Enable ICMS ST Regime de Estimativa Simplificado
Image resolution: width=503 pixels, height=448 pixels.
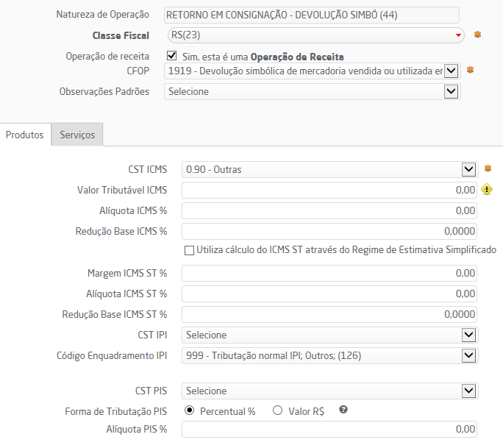190,250
